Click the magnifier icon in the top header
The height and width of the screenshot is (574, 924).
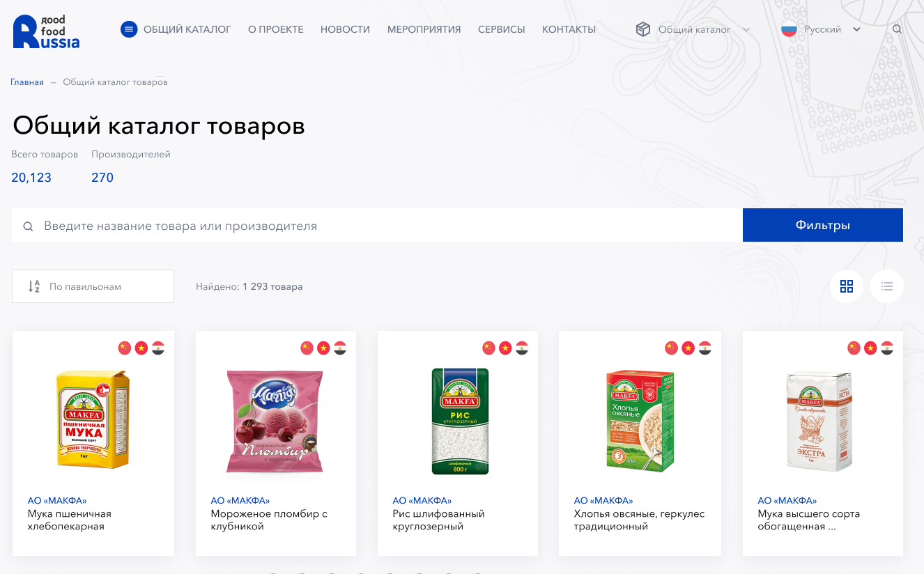click(x=897, y=29)
